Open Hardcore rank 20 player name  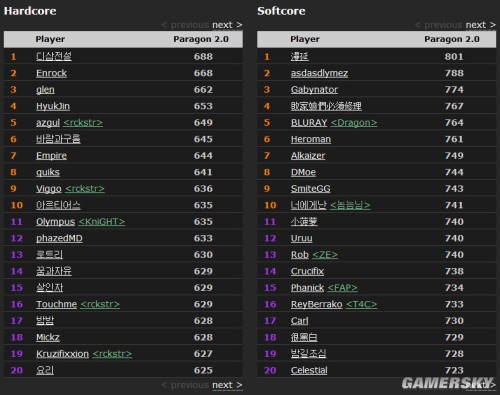pos(45,370)
